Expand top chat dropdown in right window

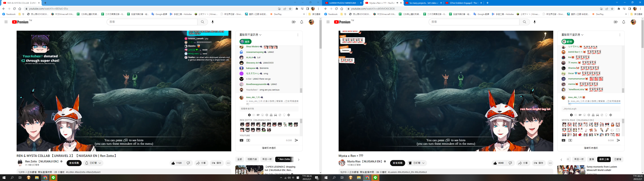pos(573,35)
